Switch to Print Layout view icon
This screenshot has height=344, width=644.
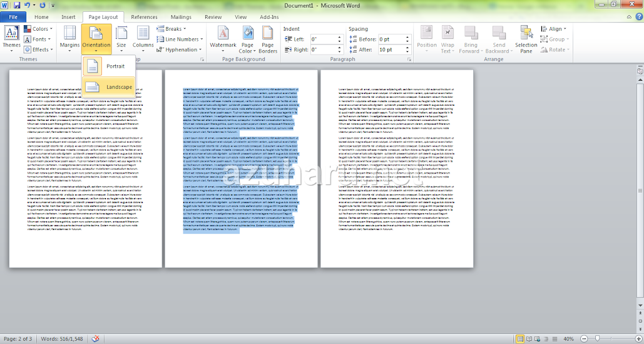coord(520,339)
